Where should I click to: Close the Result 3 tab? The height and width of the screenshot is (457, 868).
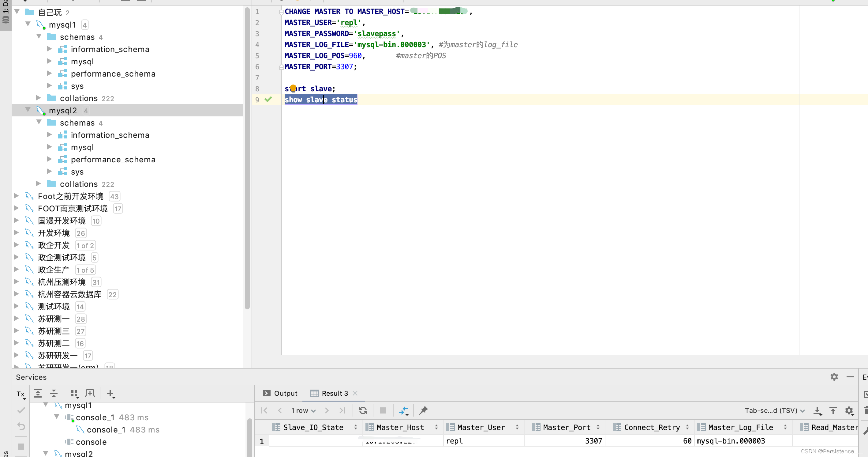[x=355, y=393]
